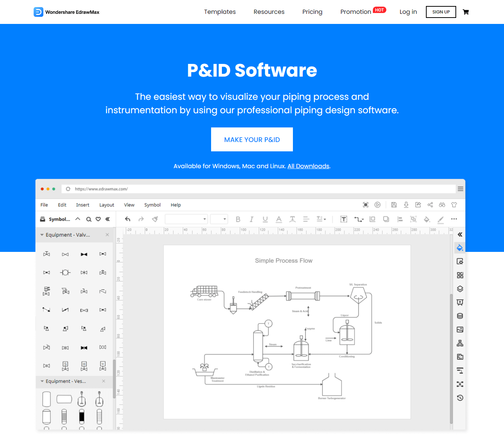Select the text box tool
This screenshot has height=435, width=504.
point(344,219)
